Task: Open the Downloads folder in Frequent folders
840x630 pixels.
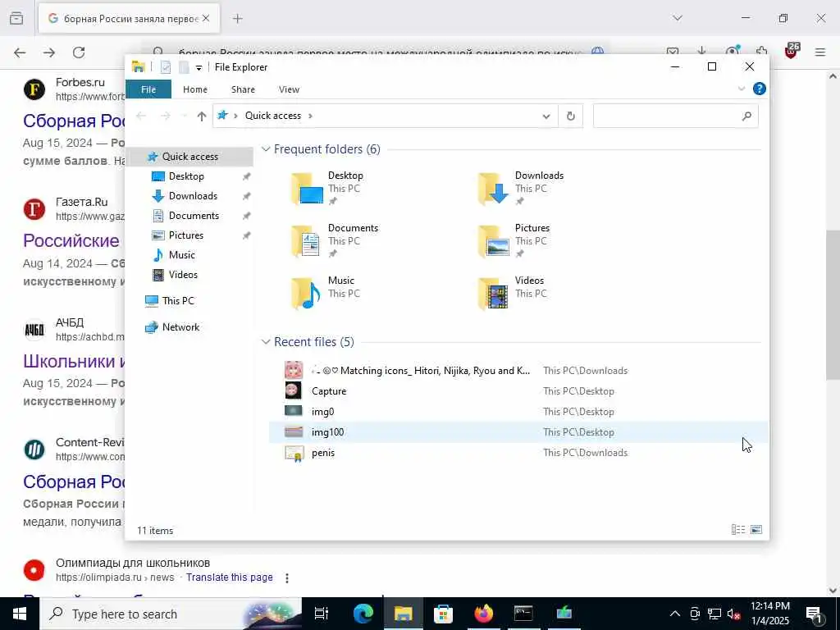Action: pos(520,188)
